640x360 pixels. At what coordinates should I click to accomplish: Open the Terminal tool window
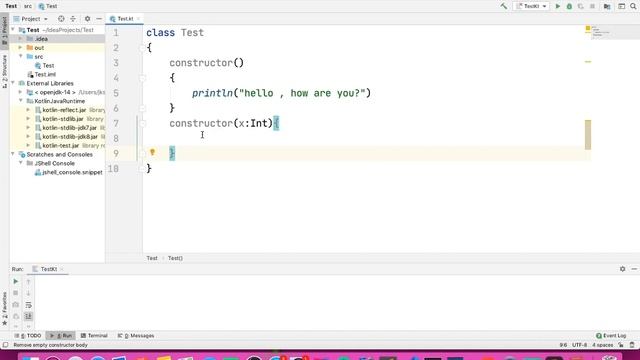click(94, 336)
